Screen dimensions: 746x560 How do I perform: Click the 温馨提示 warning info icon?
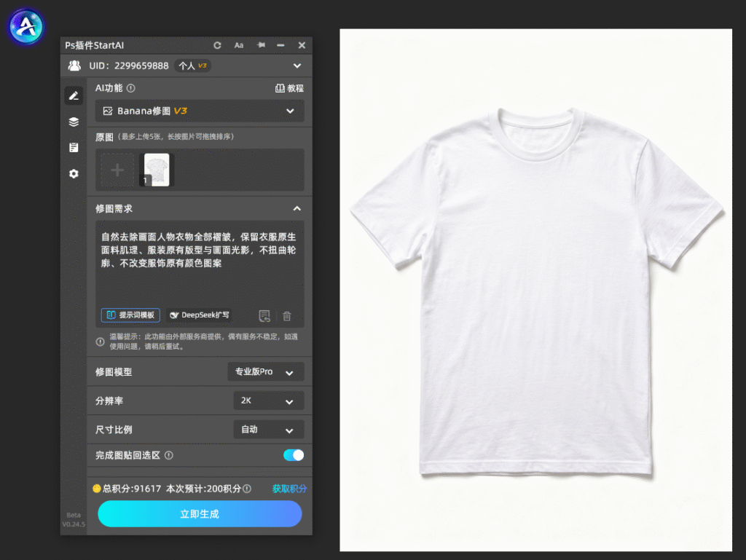coord(100,342)
